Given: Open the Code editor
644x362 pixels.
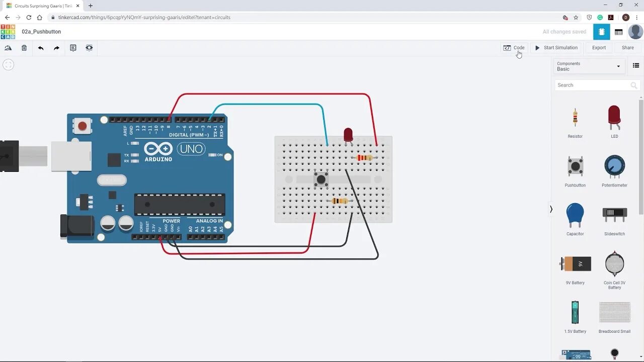Looking at the screenshot, I should click(514, 48).
